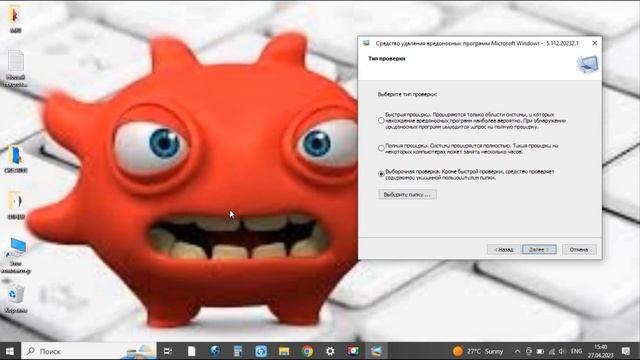Click the Next (Далее) button
This screenshot has width=640, height=360.
(539, 249)
